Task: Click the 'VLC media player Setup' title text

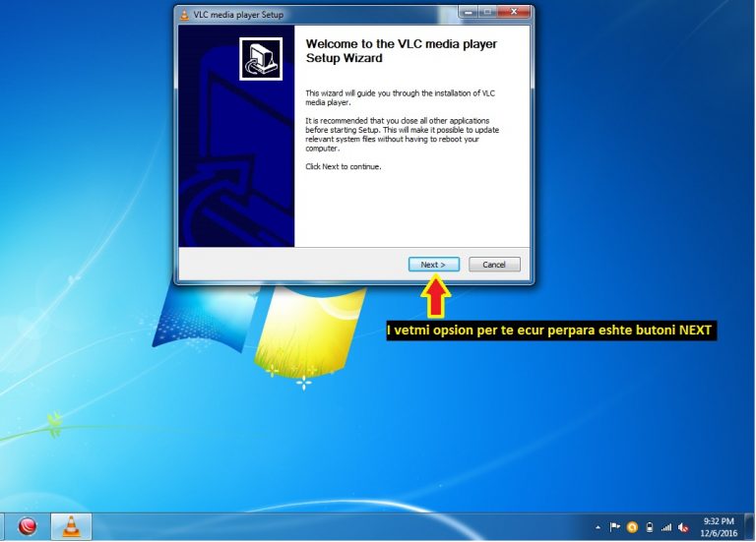Action: tap(238, 15)
